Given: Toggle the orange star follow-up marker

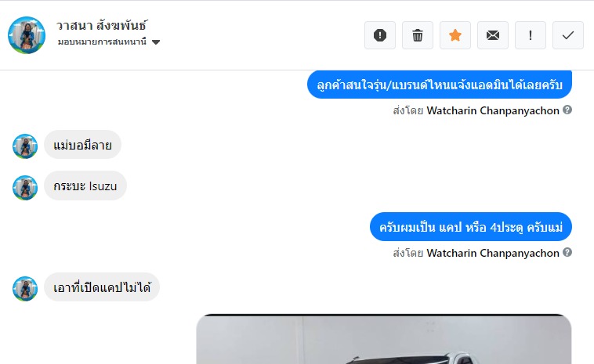Looking at the screenshot, I should (x=455, y=35).
